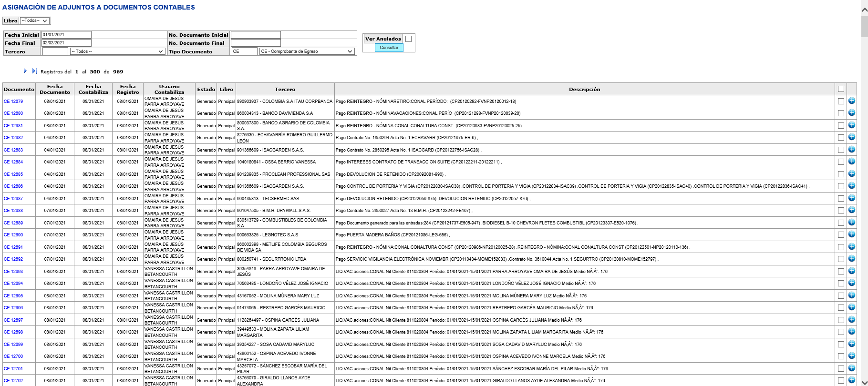Screen dimensions: 868x386
Task: Click the Tercero code input box
Action: [55, 51]
